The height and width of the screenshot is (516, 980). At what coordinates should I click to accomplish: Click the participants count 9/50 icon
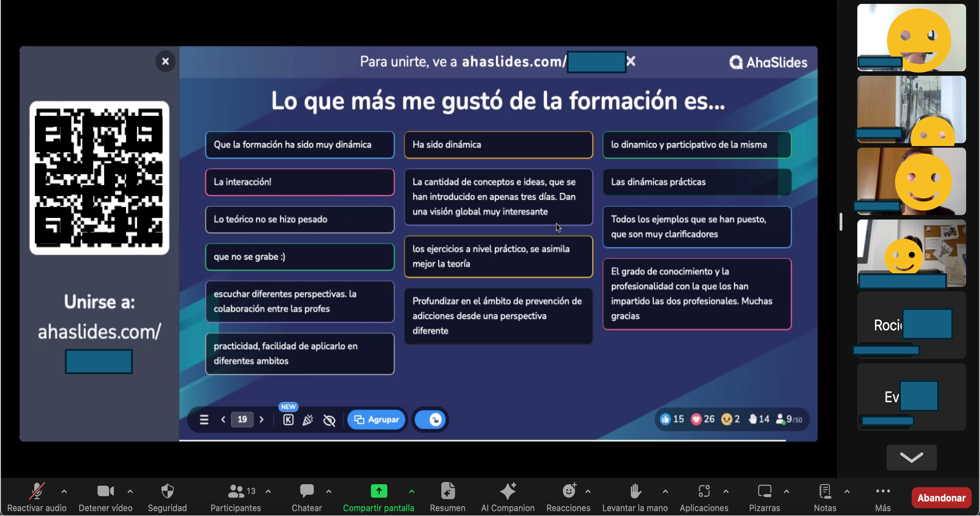point(789,419)
